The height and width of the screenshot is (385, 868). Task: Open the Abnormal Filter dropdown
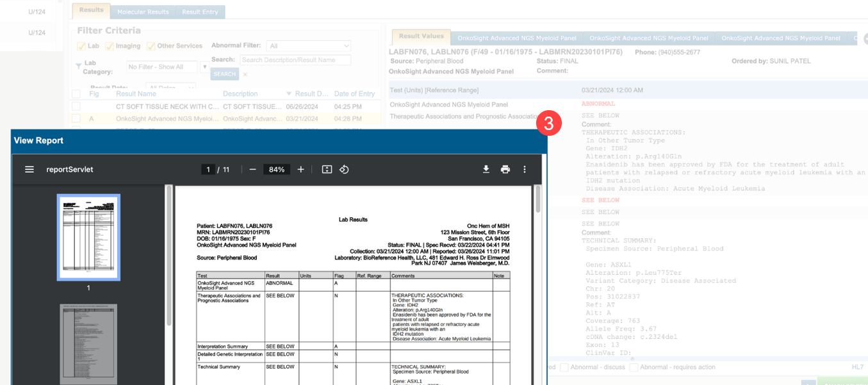click(309, 46)
